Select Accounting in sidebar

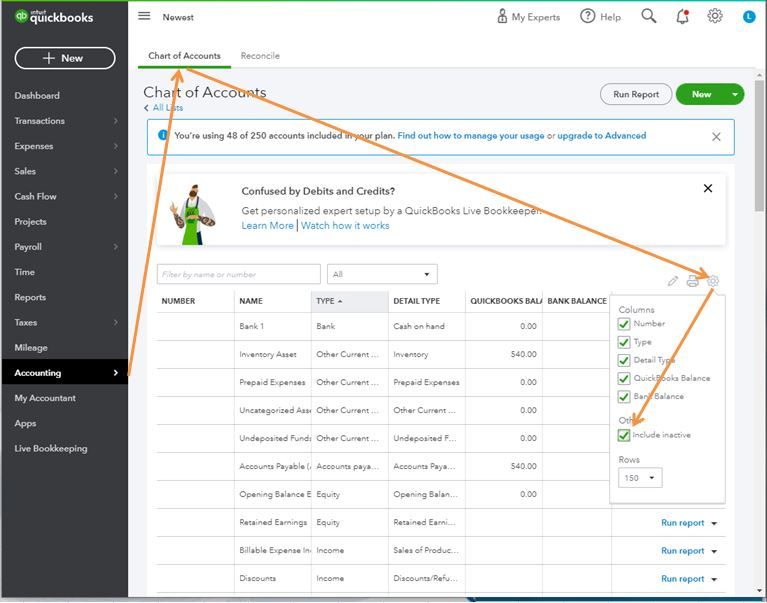(x=65, y=373)
